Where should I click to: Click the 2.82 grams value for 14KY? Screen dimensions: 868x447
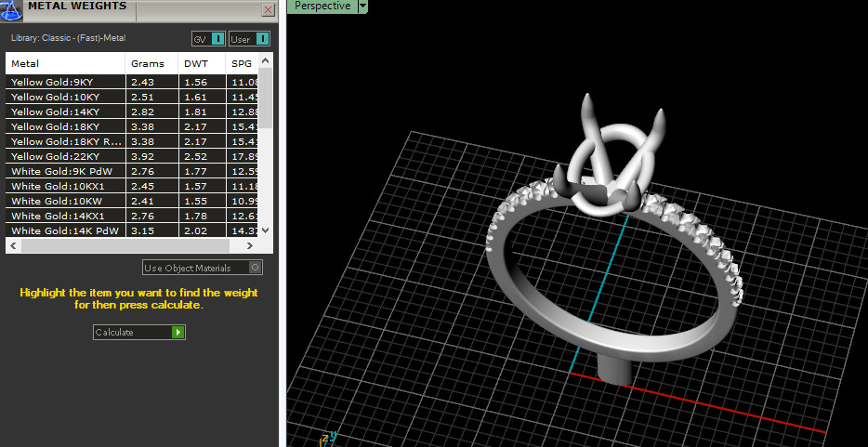point(142,112)
